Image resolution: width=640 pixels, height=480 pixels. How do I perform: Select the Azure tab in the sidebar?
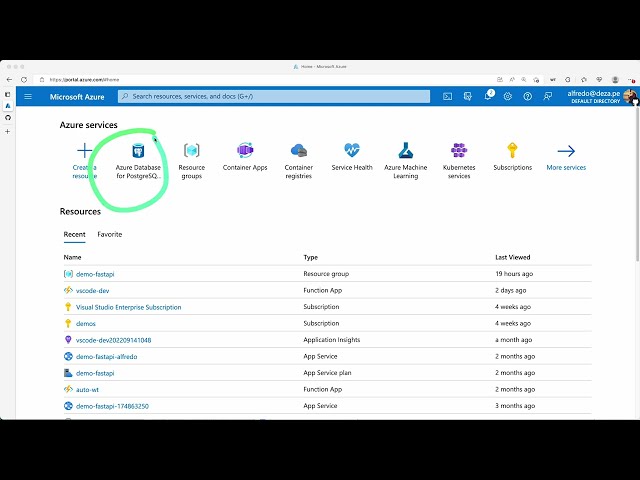(8, 106)
